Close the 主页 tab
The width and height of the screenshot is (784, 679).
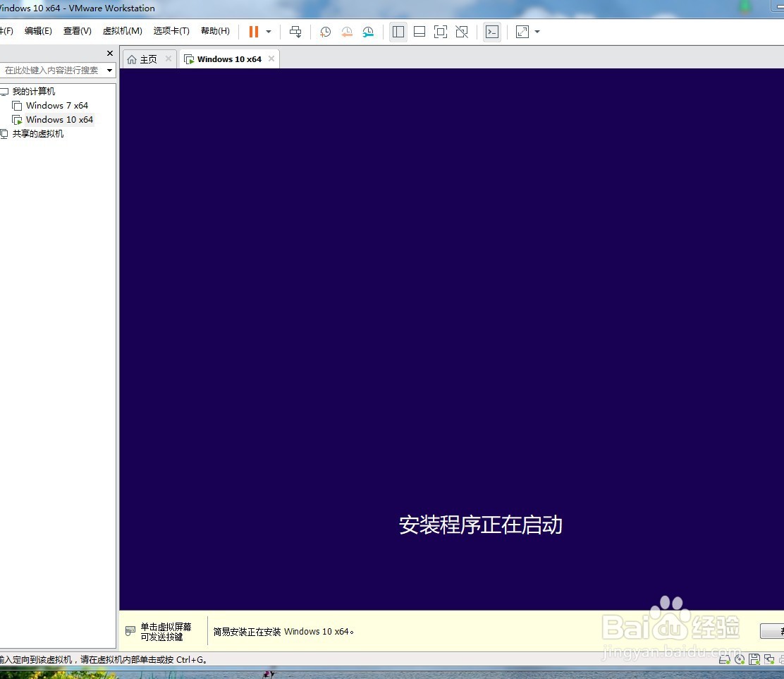click(169, 59)
